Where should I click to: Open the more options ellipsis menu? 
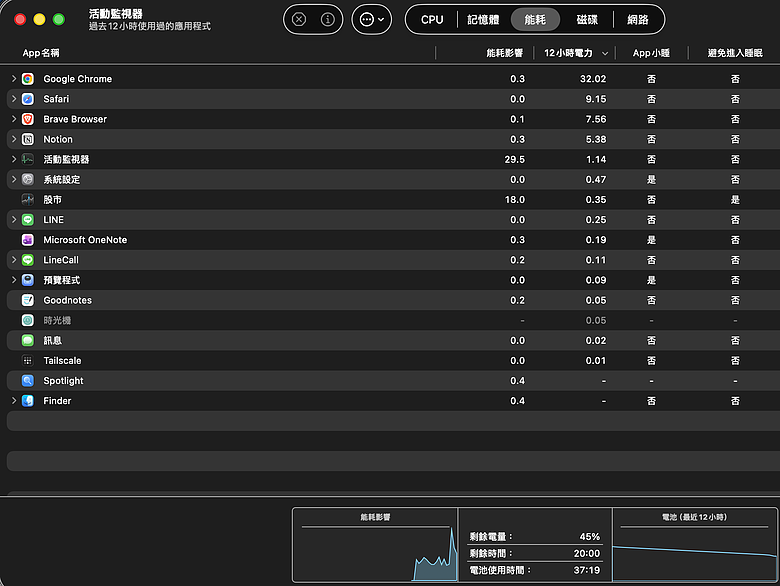(372, 19)
